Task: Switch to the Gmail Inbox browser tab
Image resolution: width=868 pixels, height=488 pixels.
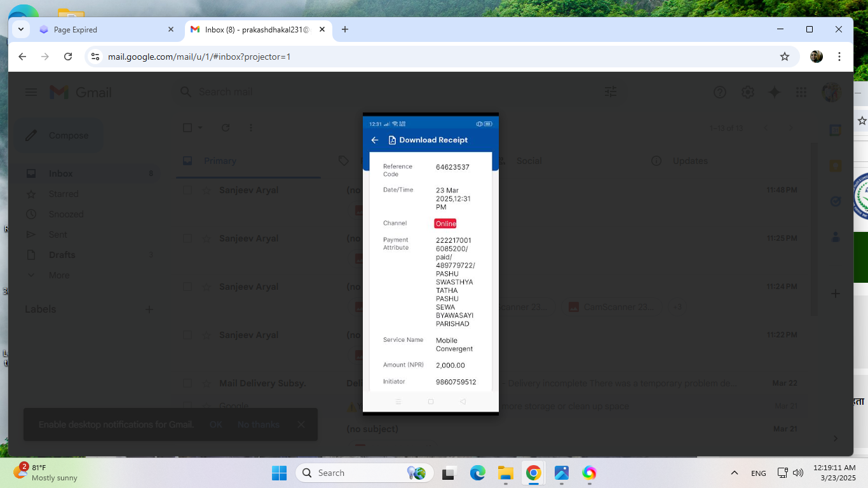Action: pyautogui.click(x=258, y=29)
